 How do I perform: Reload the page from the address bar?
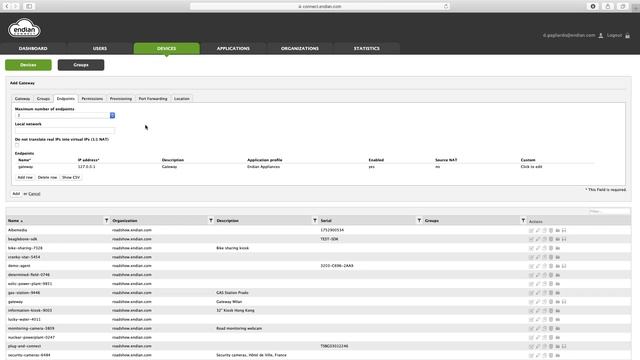pos(446,6)
